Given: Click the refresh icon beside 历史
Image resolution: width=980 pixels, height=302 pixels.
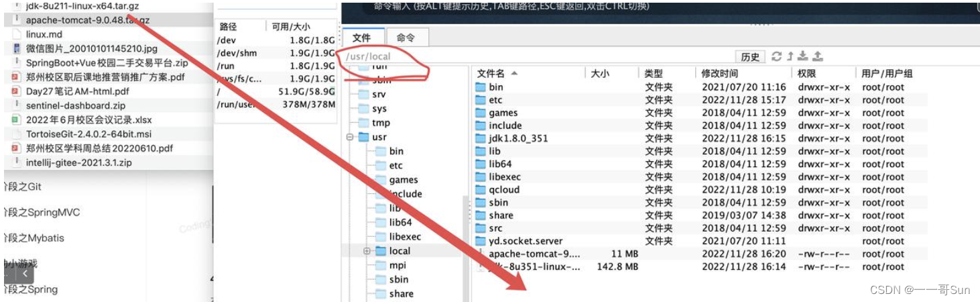Looking at the screenshot, I should pyautogui.click(x=777, y=56).
